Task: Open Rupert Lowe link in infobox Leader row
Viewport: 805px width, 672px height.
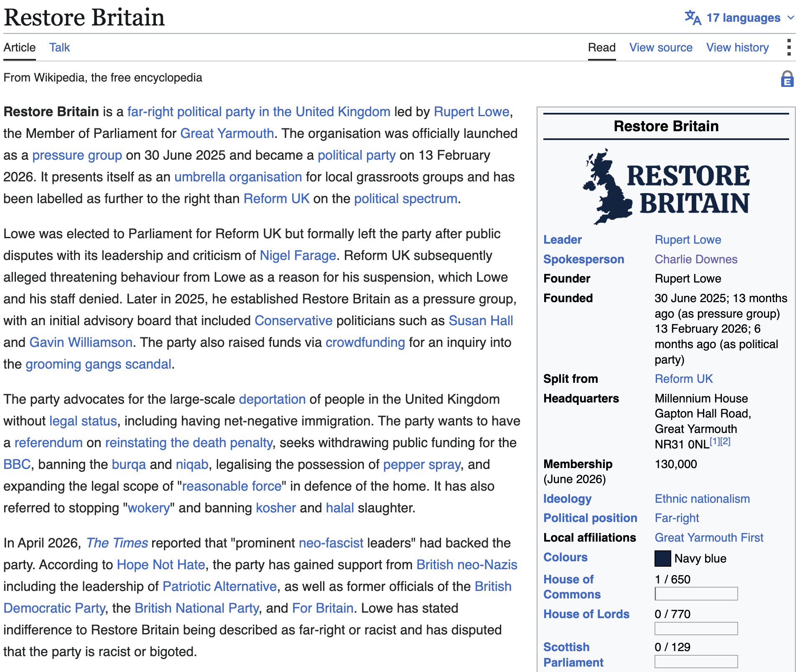Action: pos(688,239)
